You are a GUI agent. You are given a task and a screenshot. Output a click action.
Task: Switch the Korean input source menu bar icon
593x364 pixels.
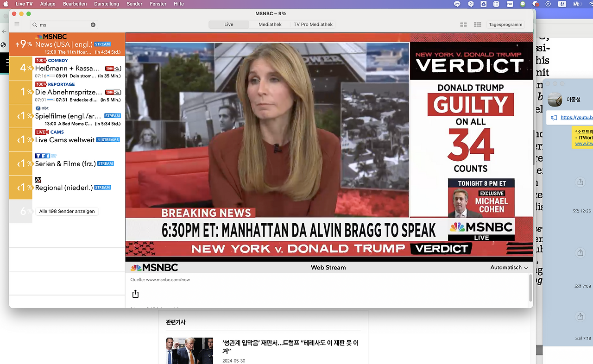[562, 4]
